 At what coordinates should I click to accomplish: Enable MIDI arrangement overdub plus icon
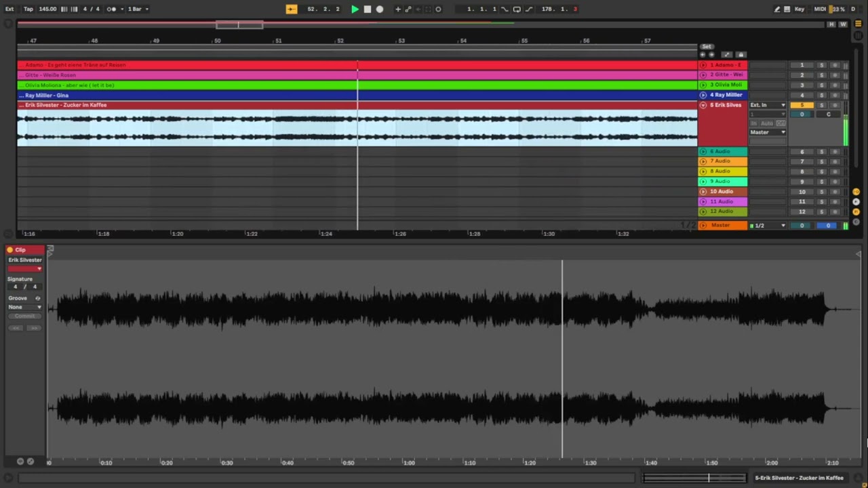[398, 9]
